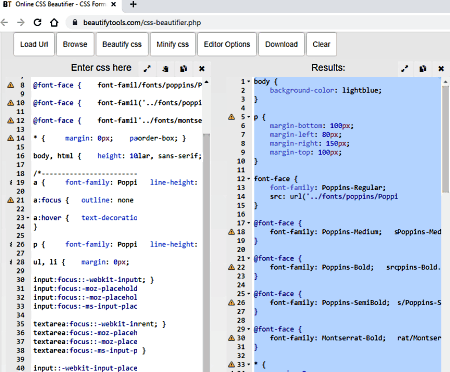
Task: Clear the input editor with its X icon
Action: coord(202,69)
